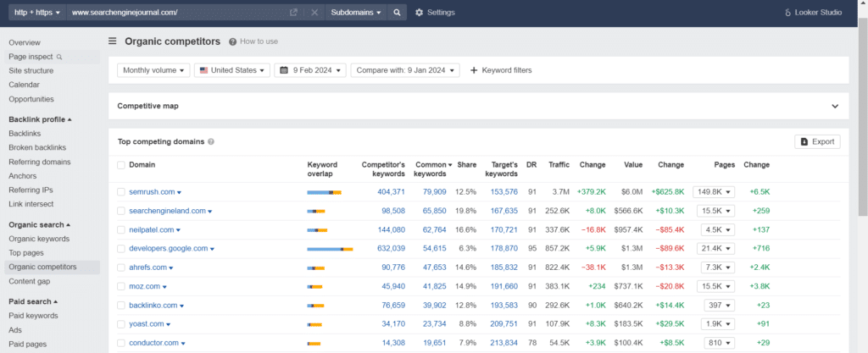Open the http + https protocol dropdown
The width and height of the screenshot is (868, 353).
(36, 12)
